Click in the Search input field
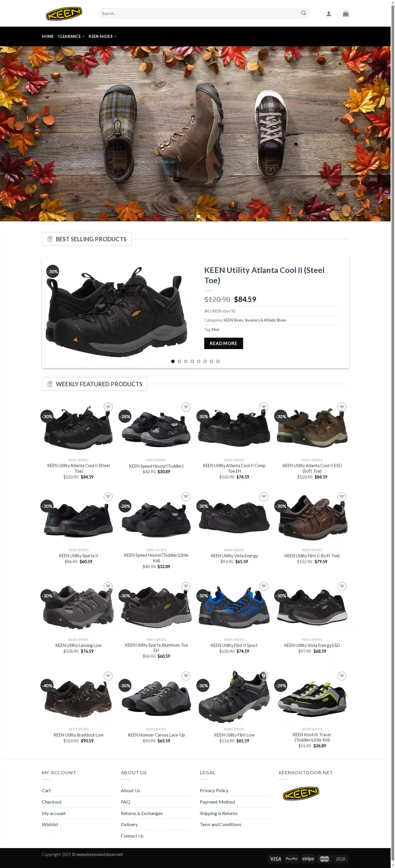The width and height of the screenshot is (395, 868). [x=200, y=13]
